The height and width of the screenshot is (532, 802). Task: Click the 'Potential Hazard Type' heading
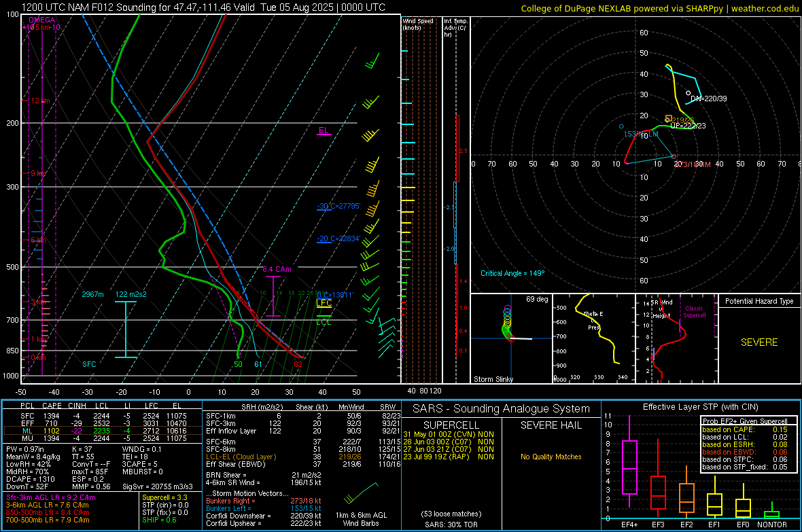click(759, 301)
